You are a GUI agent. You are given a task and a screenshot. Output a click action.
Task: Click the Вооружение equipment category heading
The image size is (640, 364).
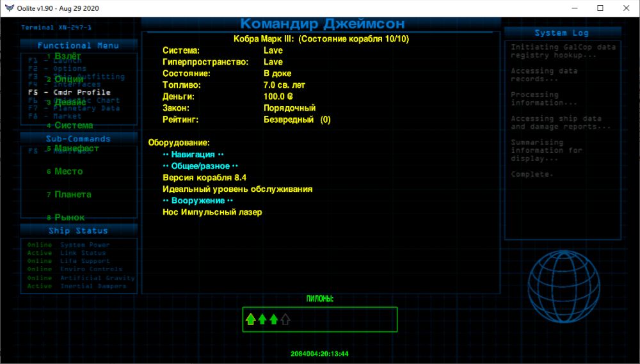[198, 200]
